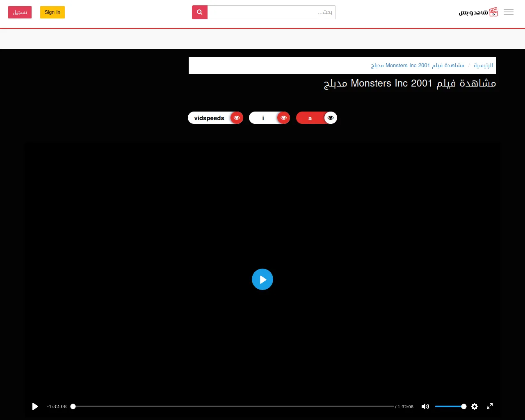525x420 pixels.
Task: Click the red تسجيل register button
Action: click(20, 12)
